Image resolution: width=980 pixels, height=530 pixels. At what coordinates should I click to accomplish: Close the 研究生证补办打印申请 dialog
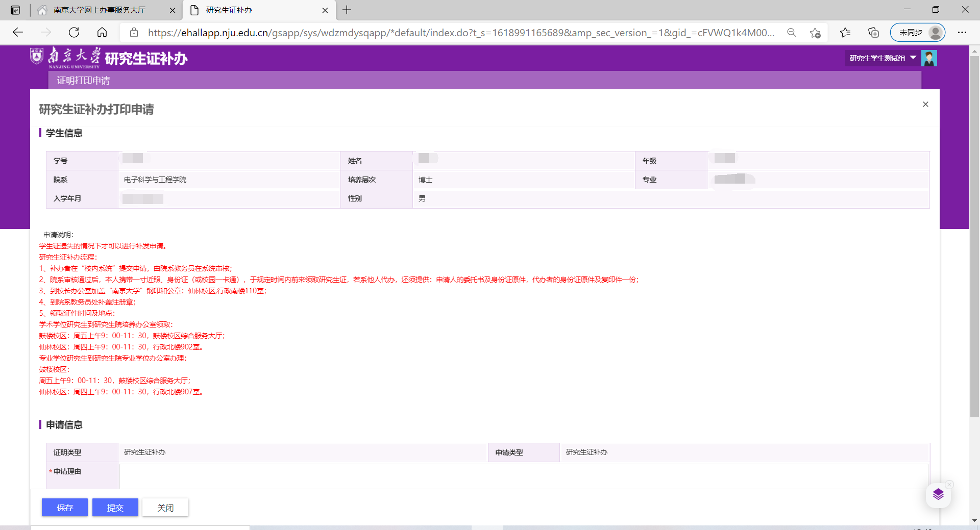click(x=925, y=104)
